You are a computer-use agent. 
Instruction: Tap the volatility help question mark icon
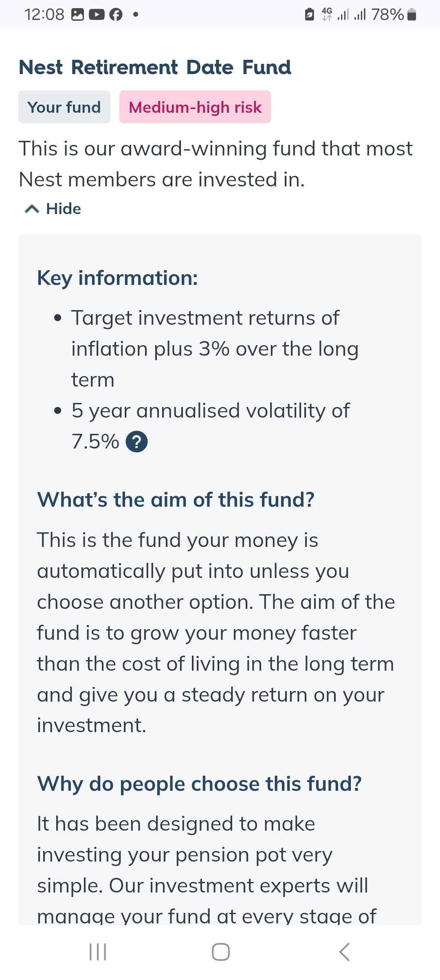click(x=136, y=442)
